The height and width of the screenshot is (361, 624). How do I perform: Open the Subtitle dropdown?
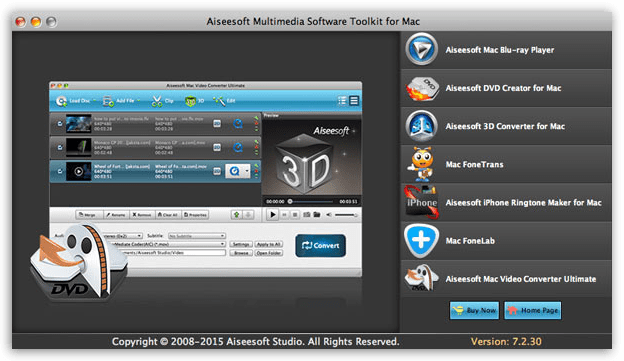[197, 236]
